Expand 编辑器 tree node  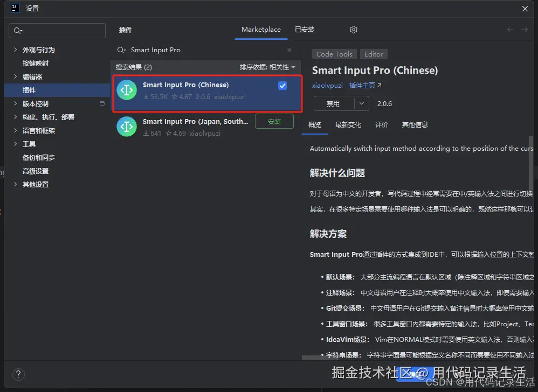point(15,76)
